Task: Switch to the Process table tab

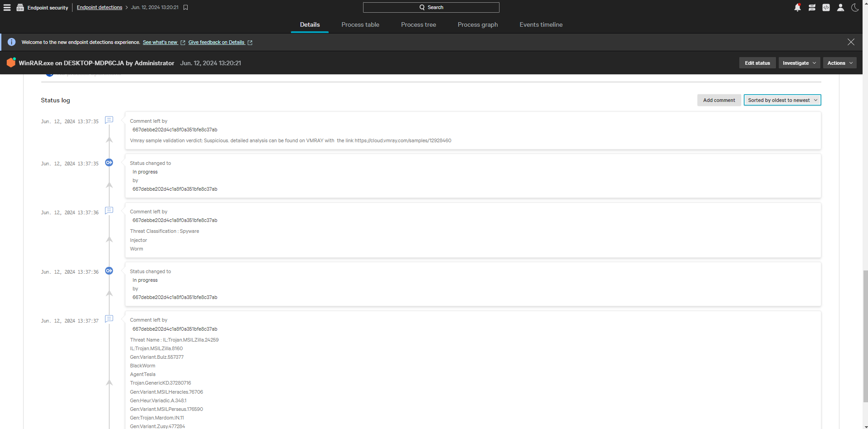Action: [x=360, y=25]
